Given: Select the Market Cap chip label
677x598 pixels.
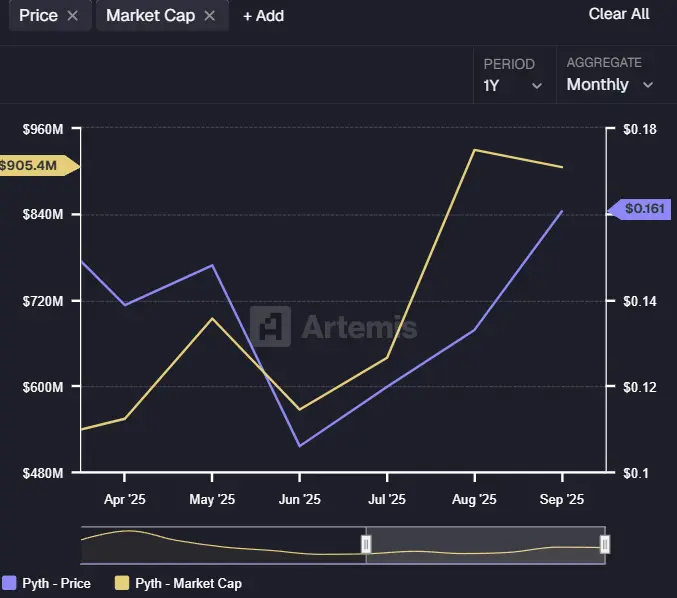Looking at the screenshot, I should pos(150,16).
